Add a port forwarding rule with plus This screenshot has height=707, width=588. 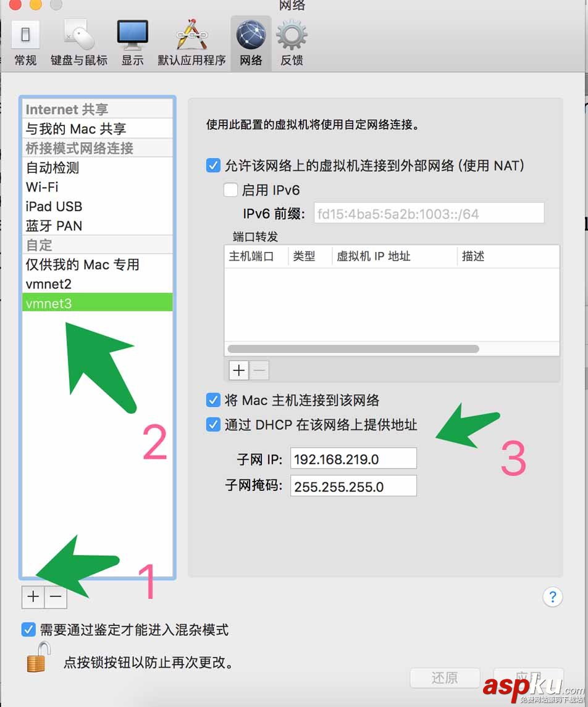click(238, 370)
